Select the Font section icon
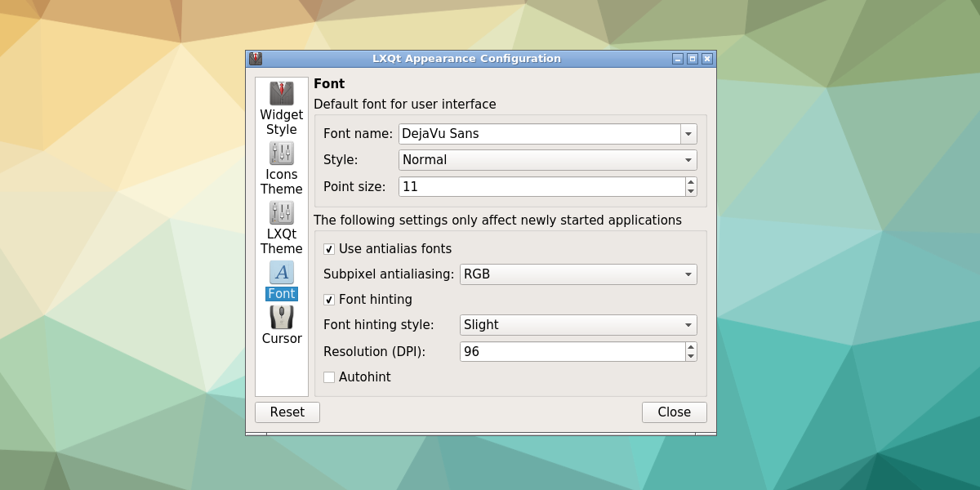Viewport: 980px width, 490px height. click(x=282, y=272)
